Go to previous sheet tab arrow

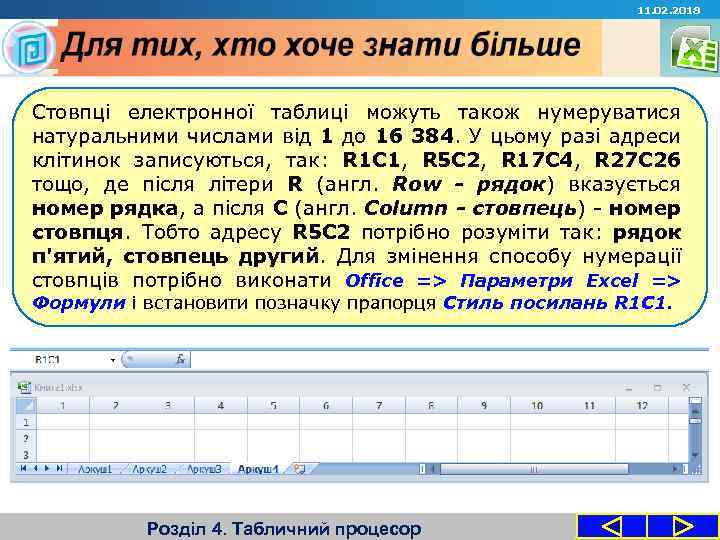click(x=35, y=468)
